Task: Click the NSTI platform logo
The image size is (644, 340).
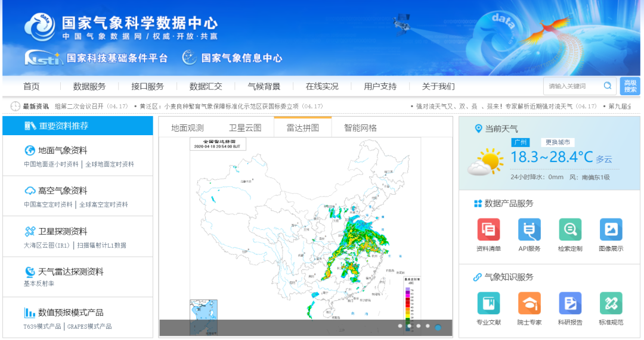Action: point(44,58)
